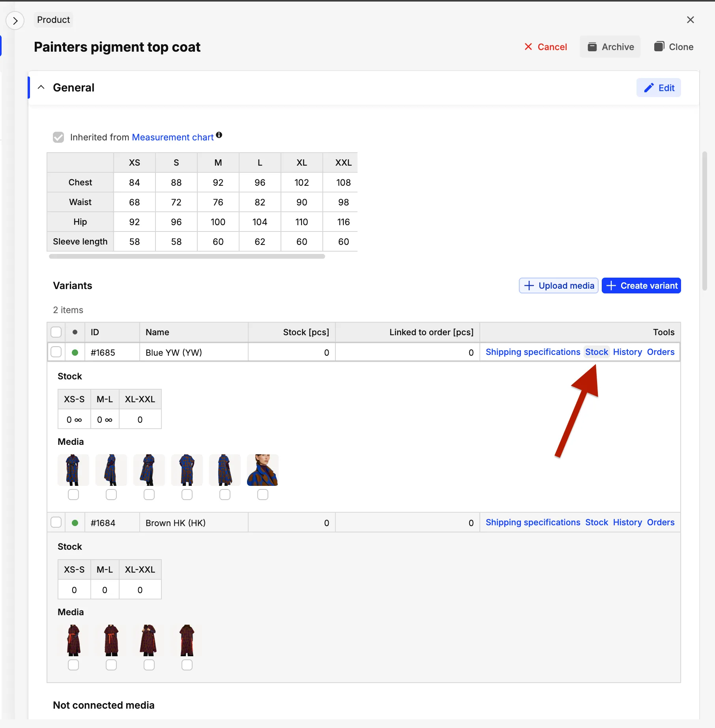The height and width of the screenshot is (728, 715).
Task: Open info icon beside Measurement chart
Action: pyautogui.click(x=219, y=135)
